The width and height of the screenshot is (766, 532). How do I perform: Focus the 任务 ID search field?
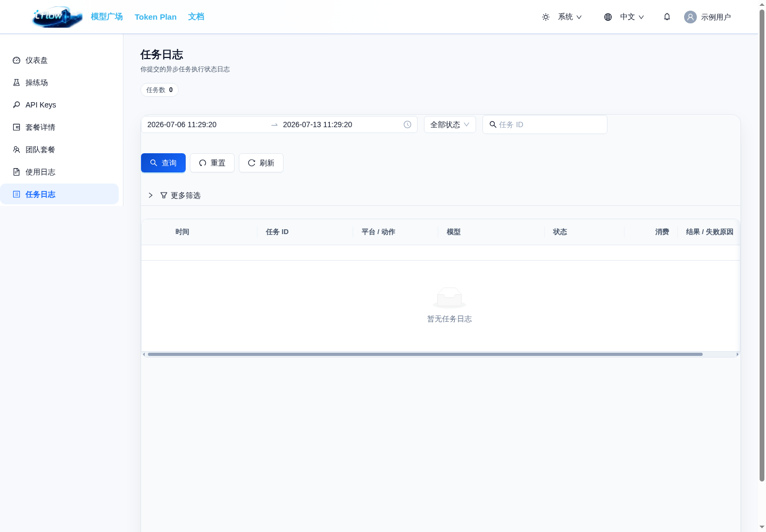tap(545, 124)
